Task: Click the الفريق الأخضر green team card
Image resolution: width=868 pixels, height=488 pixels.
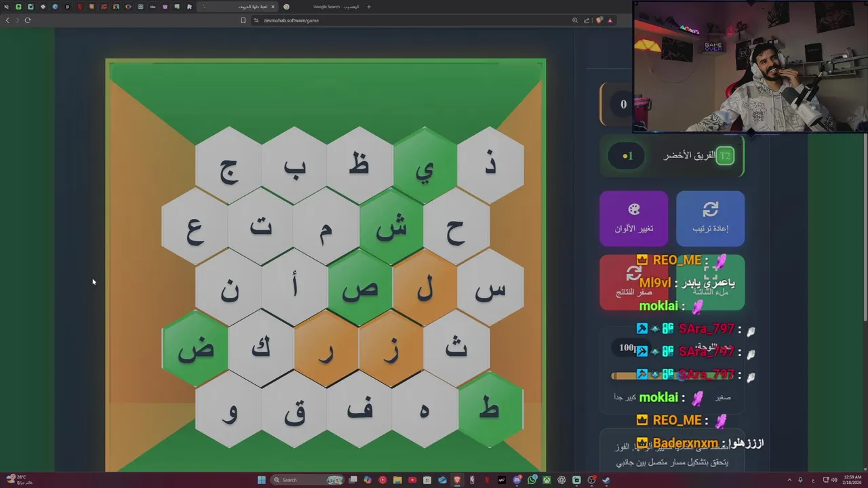Action: [672, 156]
